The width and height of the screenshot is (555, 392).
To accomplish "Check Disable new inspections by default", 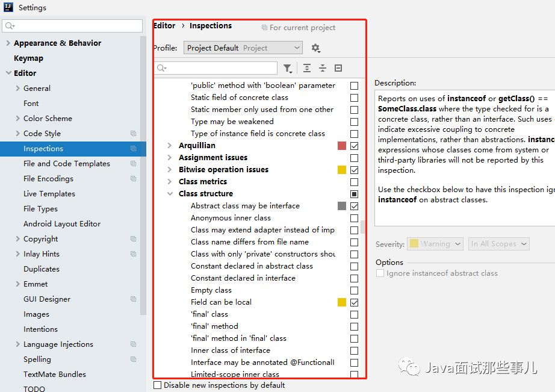I will tap(158, 385).
